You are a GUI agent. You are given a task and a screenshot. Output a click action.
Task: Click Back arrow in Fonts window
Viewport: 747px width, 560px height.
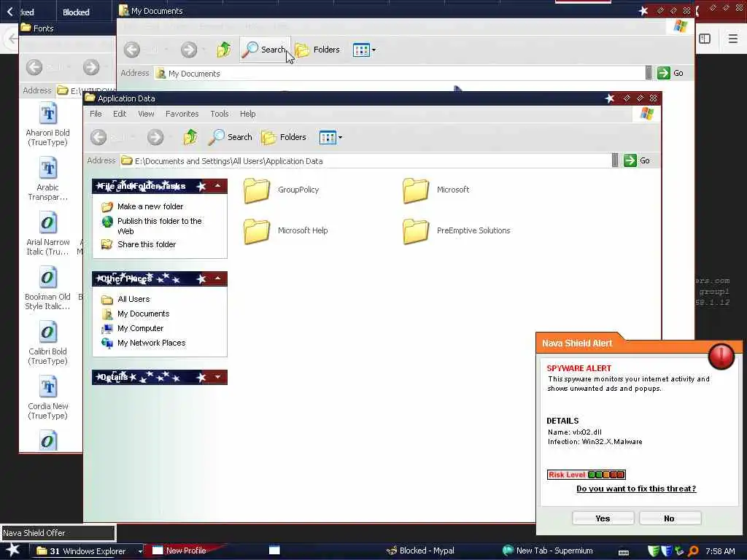[34, 67]
